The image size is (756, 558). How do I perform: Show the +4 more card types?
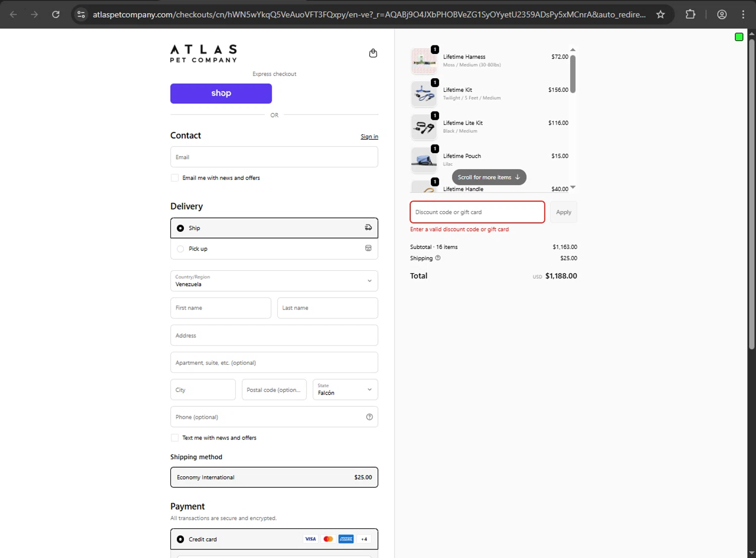[364, 539]
